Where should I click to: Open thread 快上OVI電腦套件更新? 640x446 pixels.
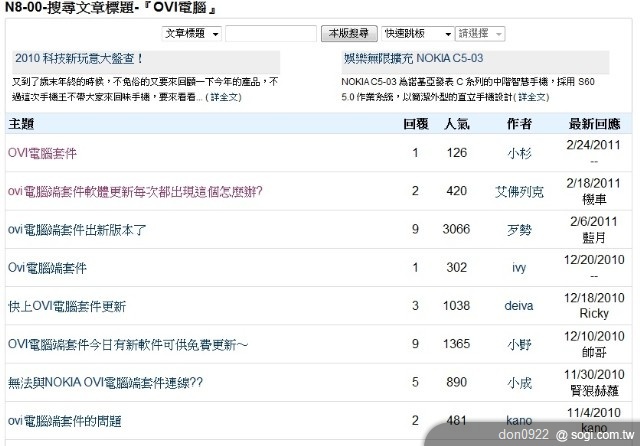click(x=67, y=306)
